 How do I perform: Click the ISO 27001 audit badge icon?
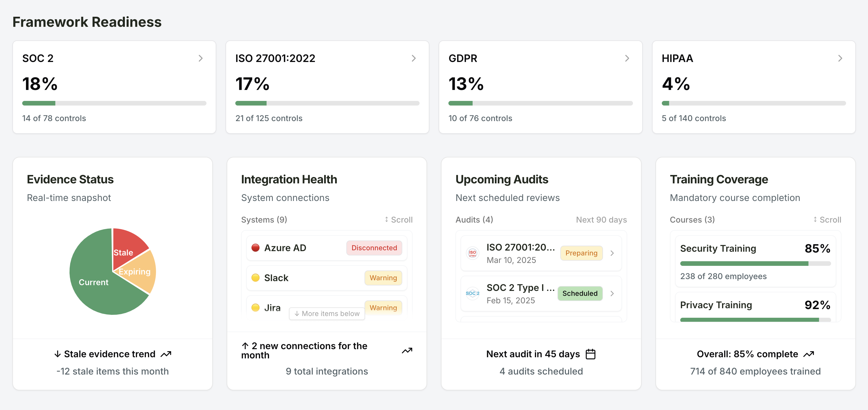[x=472, y=253]
